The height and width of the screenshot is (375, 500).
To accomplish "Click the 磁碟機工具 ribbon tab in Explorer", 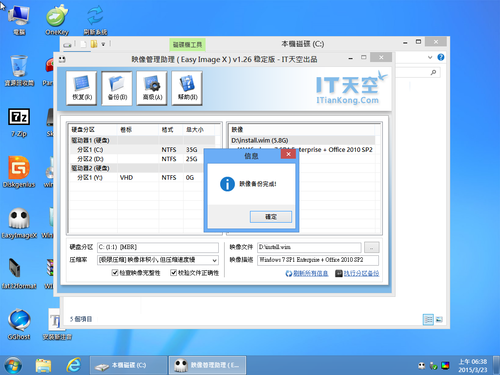I will point(187,45).
